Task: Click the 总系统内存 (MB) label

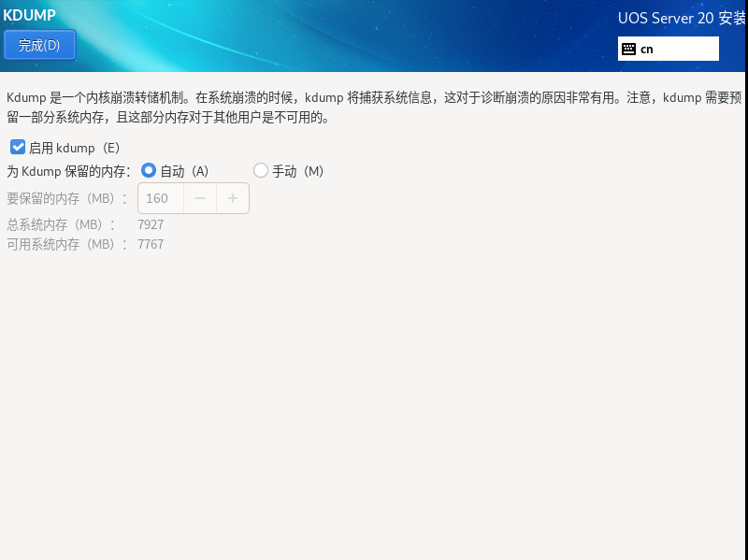Action: [61, 224]
